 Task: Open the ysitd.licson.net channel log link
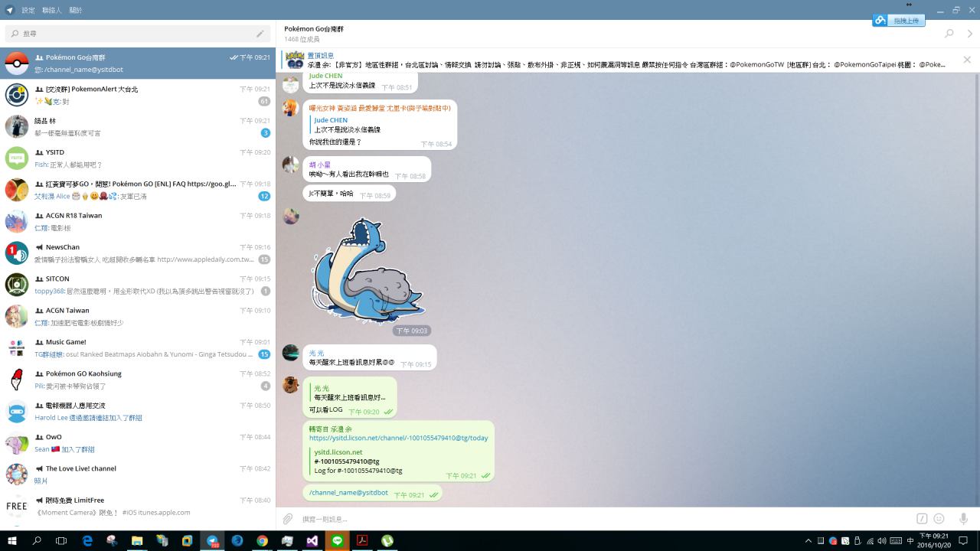(x=398, y=438)
